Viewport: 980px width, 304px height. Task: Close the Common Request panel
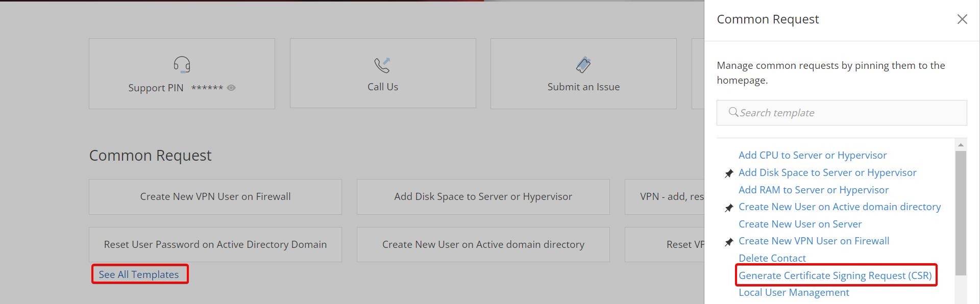click(962, 19)
